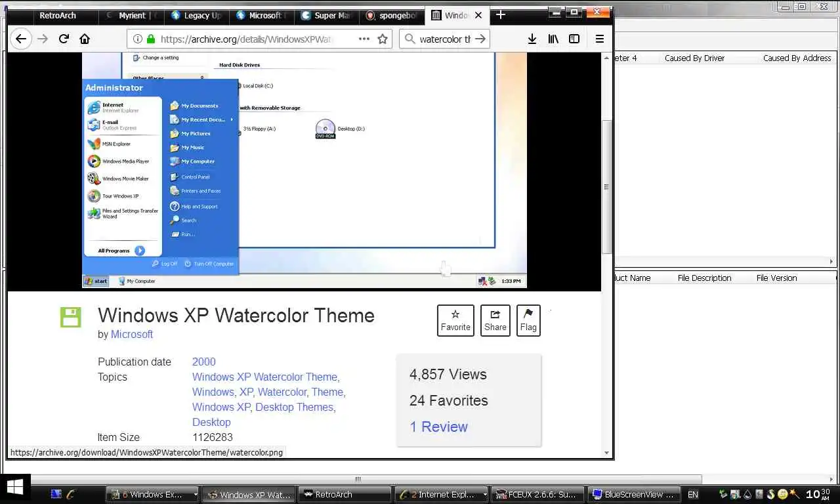Click the EN language indicator
Image resolution: width=840 pixels, height=504 pixels.
point(692,494)
